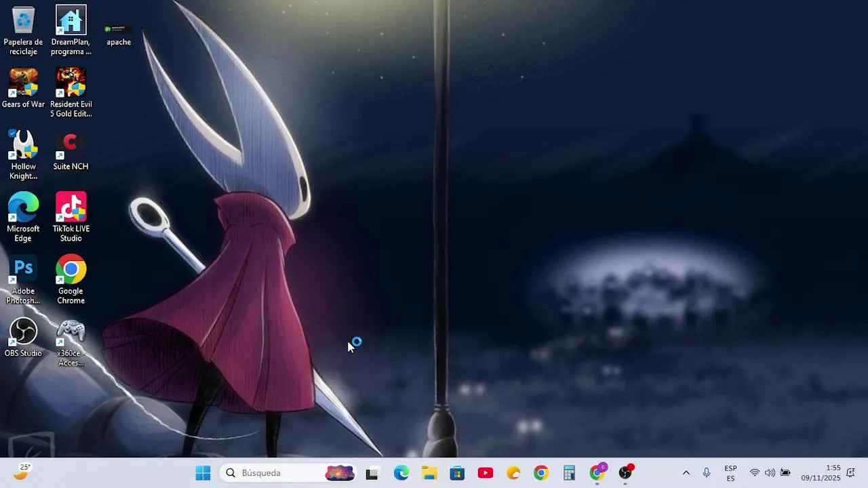
Task: Open Wi-Fi network settings flyout
Action: point(754,473)
